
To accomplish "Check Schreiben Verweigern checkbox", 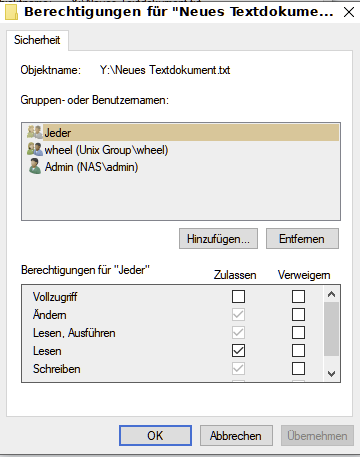I will [x=298, y=368].
